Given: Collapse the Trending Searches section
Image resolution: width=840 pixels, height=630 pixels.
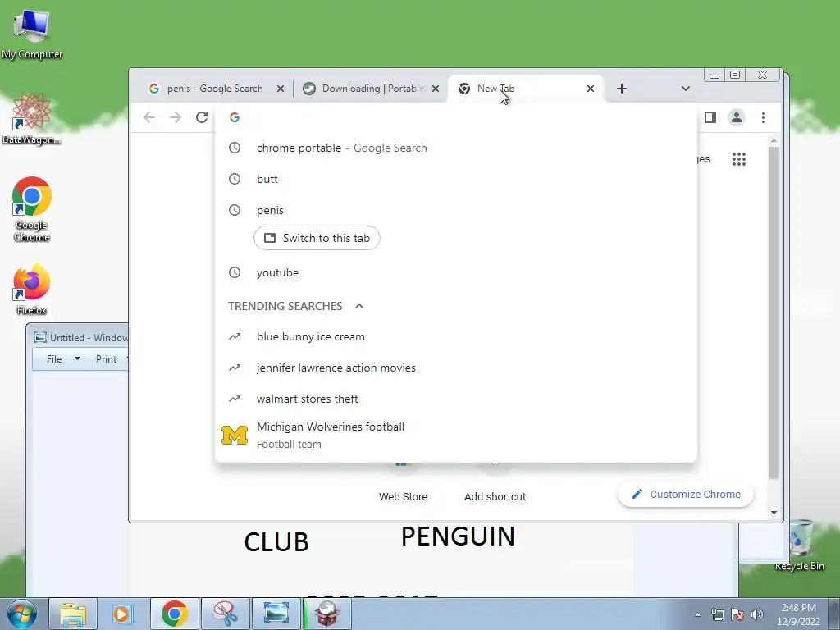Looking at the screenshot, I should [x=359, y=306].
